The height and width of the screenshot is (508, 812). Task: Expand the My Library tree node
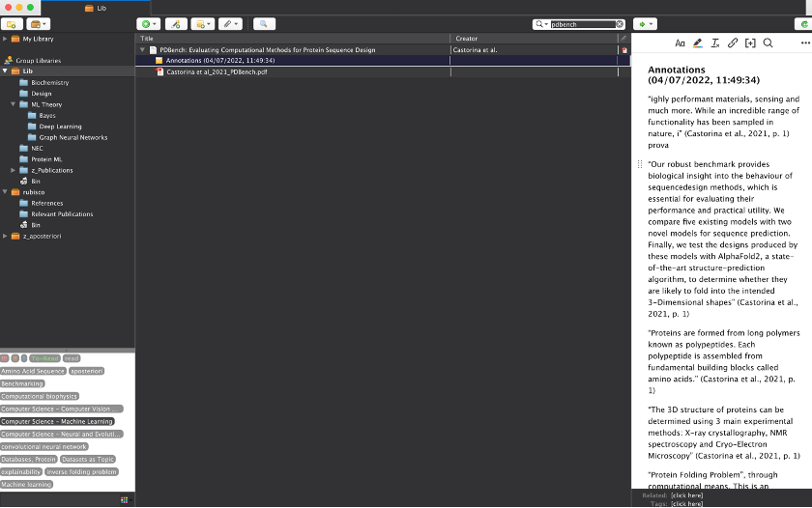coord(5,39)
